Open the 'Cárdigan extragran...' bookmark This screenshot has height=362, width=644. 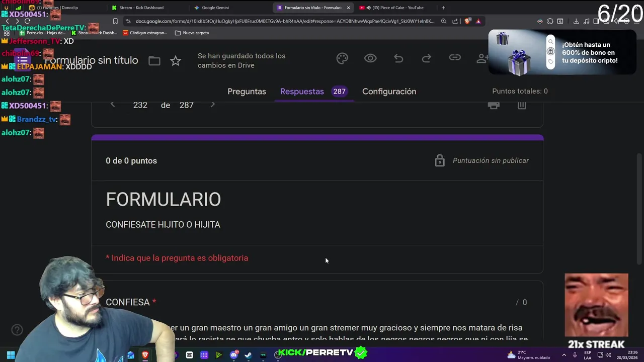(x=144, y=33)
